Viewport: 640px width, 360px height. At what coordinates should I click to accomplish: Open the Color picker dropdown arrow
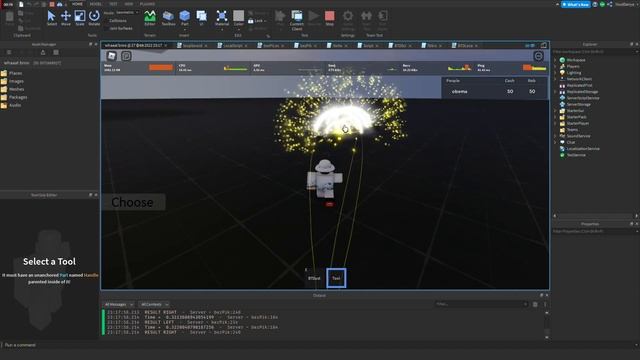(239, 29)
